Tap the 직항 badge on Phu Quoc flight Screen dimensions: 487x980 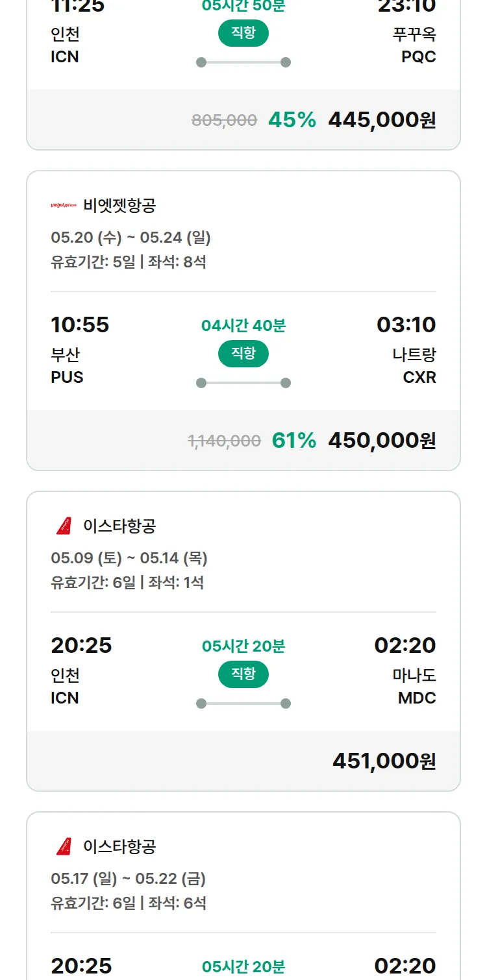243,33
